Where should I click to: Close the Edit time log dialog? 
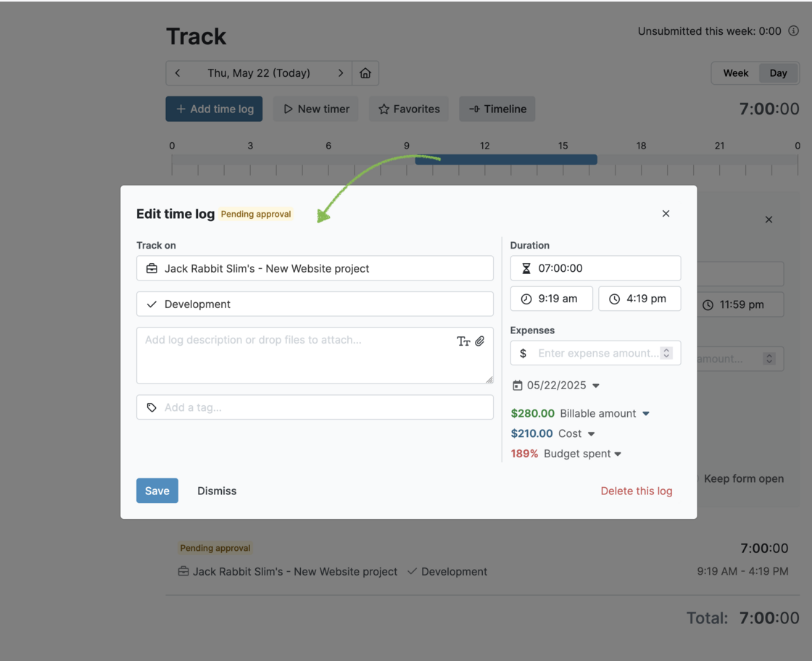pyautogui.click(x=666, y=214)
